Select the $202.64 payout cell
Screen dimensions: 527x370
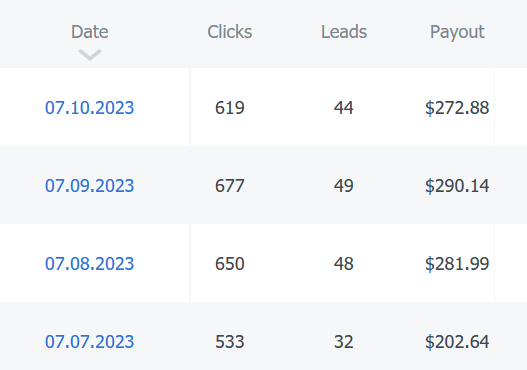(x=457, y=342)
